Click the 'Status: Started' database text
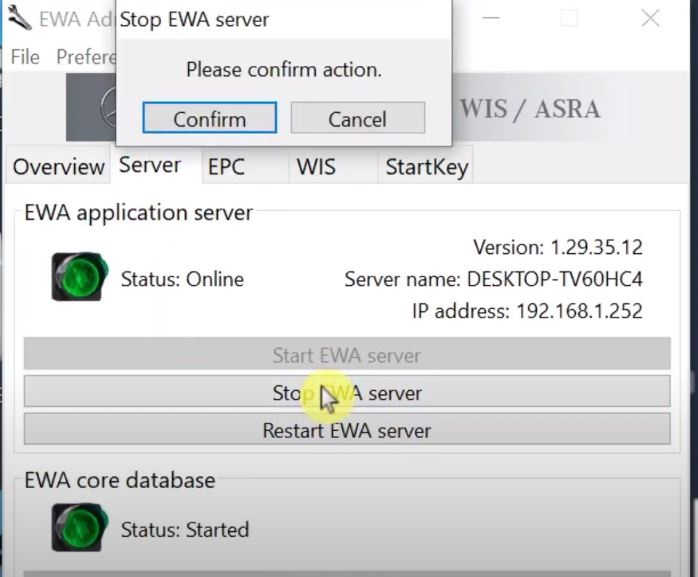This screenshot has height=577, width=698. [185, 530]
